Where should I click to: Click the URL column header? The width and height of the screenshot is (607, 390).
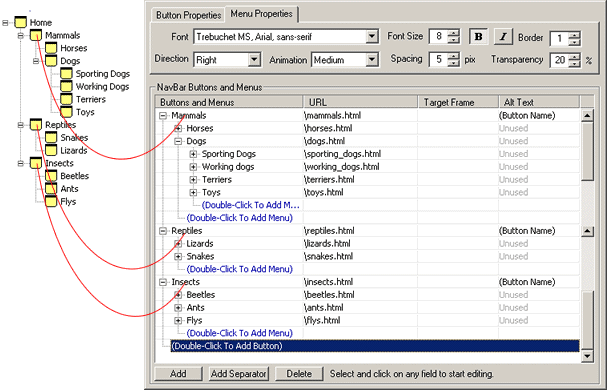coord(360,102)
